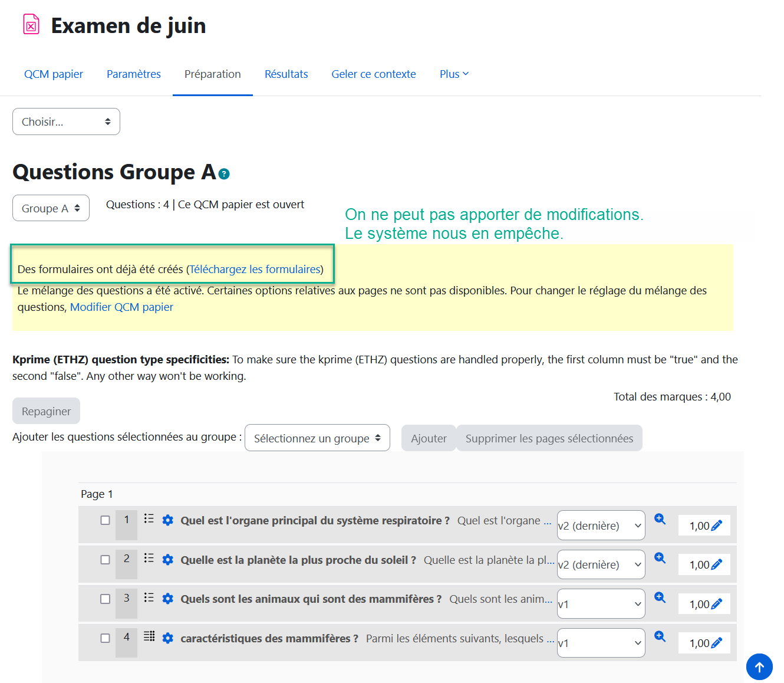Expand the Groupe A selector

coord(51,208)
